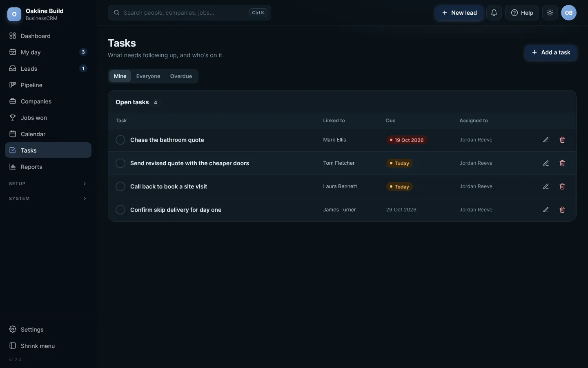This screenshot has height=368, width=588.
Task: Switch to the Everyone tab
Action: tap(148, 76)
